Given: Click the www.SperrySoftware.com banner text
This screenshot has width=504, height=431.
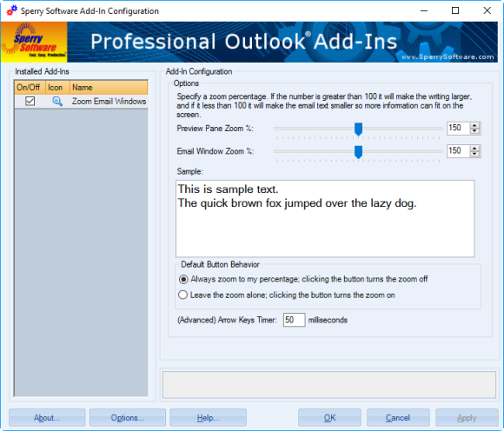Looking at the screenshot, I should coord(448,56).
